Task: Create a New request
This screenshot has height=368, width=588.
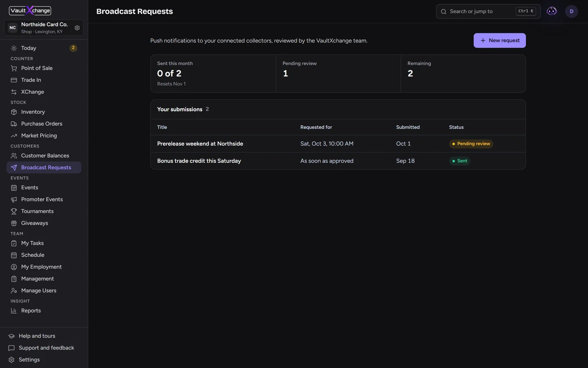Action: coord(499,40)
